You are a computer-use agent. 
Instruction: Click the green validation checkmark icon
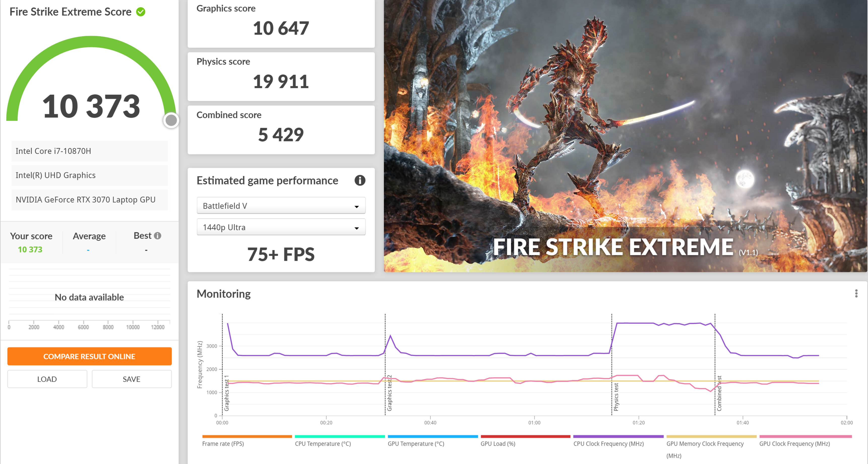141,12
